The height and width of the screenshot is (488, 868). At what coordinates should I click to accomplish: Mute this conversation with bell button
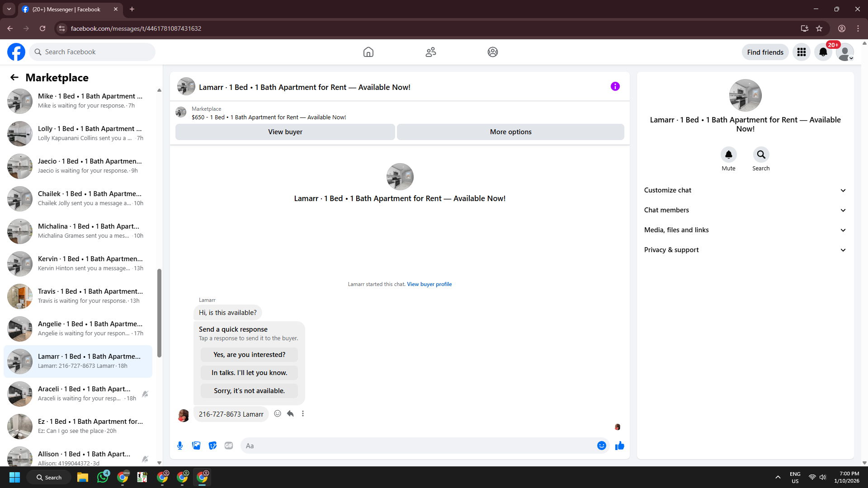point(728,155)
